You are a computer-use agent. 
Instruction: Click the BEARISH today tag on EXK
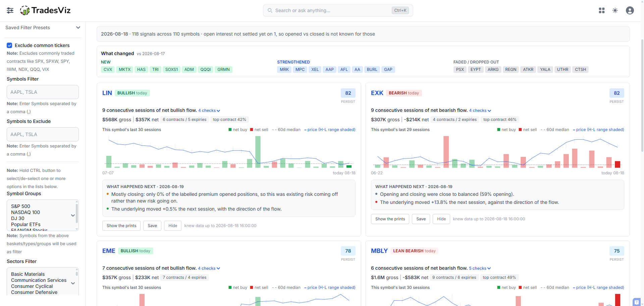pyautogui.click(x=404, y=93)
